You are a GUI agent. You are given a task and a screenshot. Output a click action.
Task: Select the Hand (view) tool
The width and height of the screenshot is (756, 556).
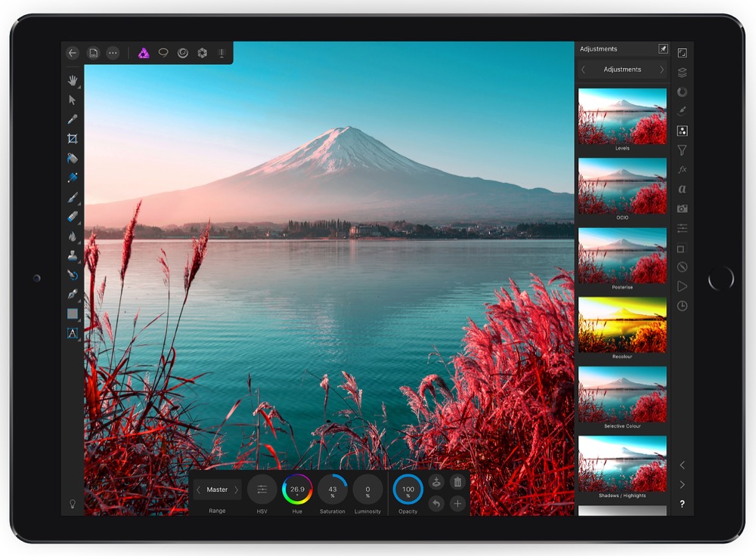[73, 80]
